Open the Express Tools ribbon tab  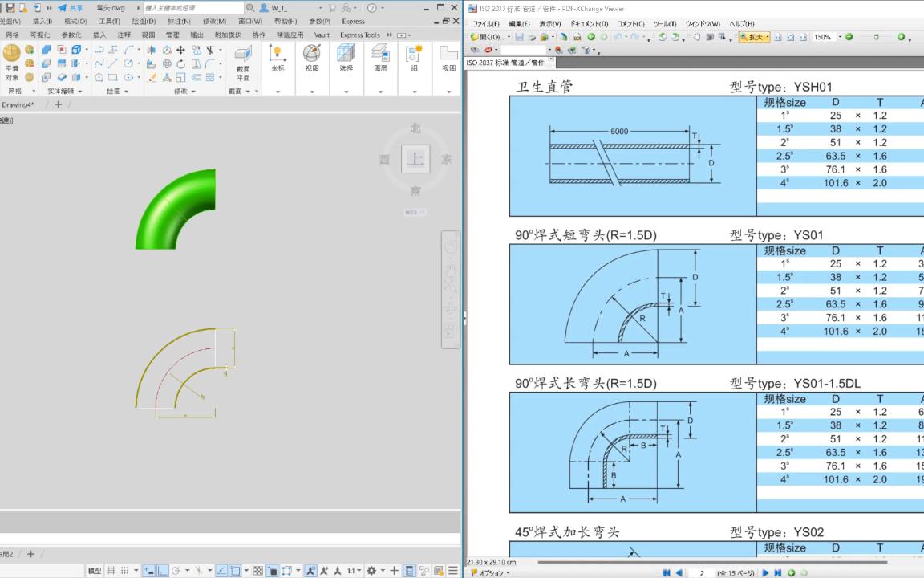pyautogui.click(x=359, y=35)
